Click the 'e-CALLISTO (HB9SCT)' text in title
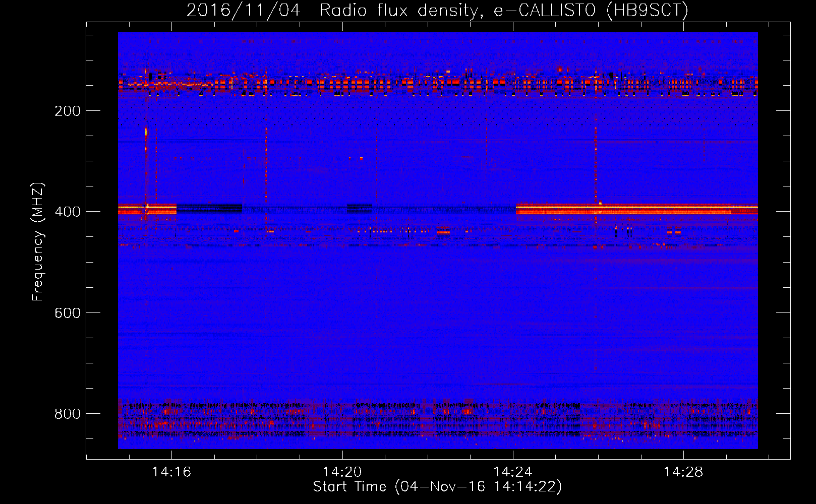 pyautogui.click(x=591, y=10)
